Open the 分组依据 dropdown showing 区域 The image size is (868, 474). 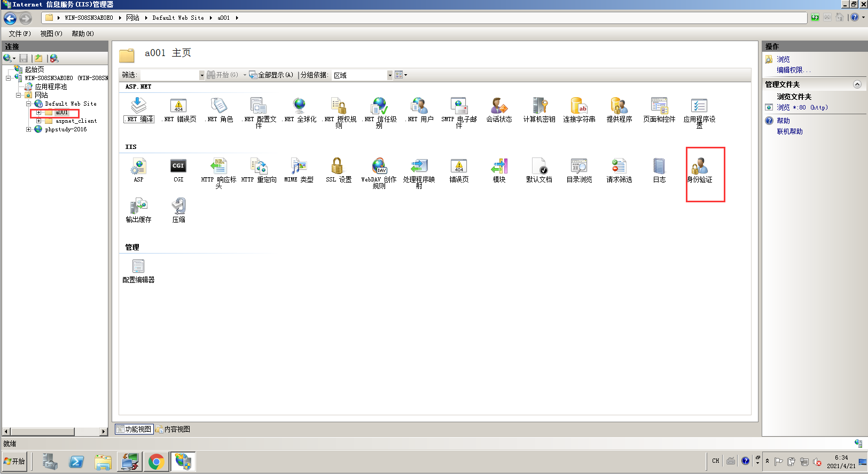coord(390,75)
